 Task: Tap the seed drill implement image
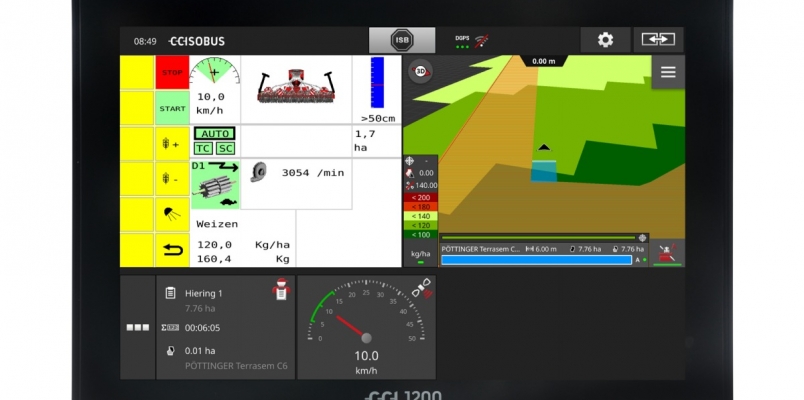point(296,86)
